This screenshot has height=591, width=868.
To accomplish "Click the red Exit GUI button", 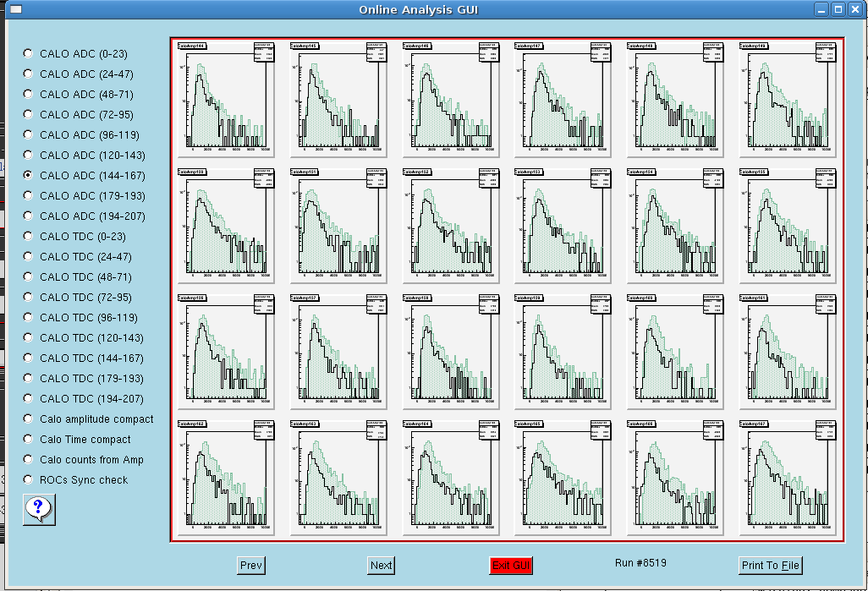I will 510,565.
